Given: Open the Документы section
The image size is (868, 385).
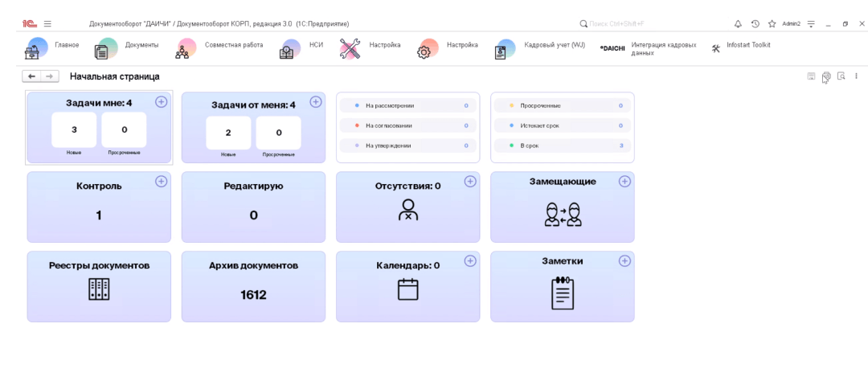Looking at the screenshot, I should pyautogui.click(x=126, y=48).
